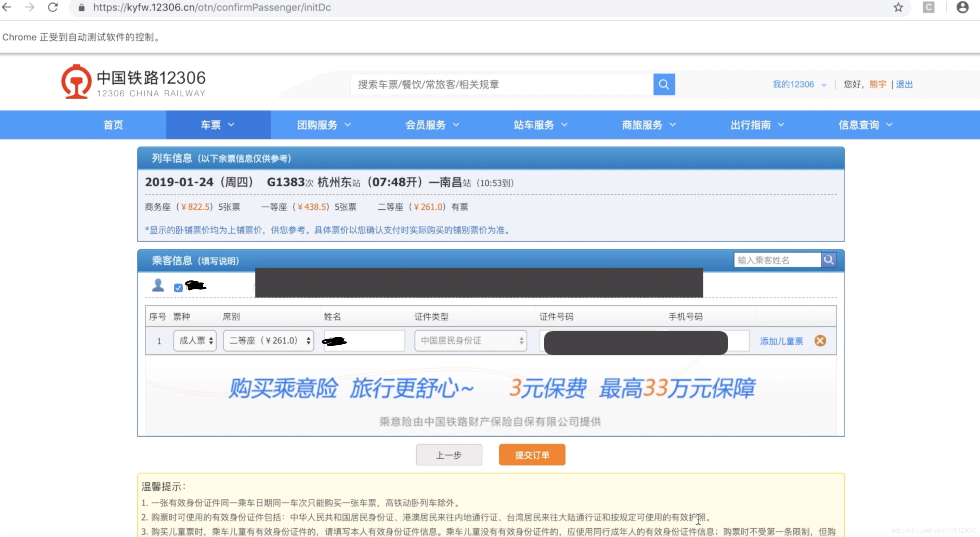Click the 列车信息 panel header
The height and width of the screenshot is (537, 980).
tap(491, 158)
